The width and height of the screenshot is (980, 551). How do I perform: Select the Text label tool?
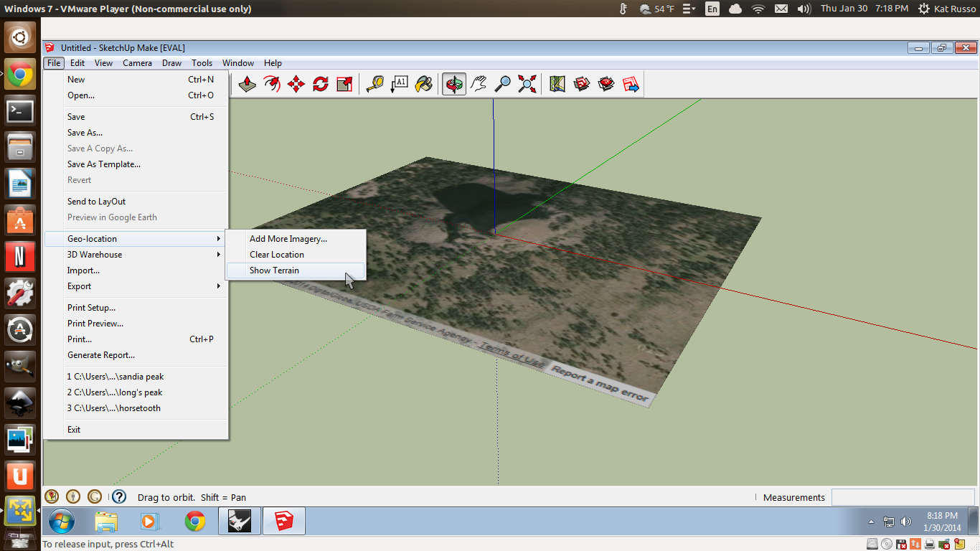click(x=400, y=84)
